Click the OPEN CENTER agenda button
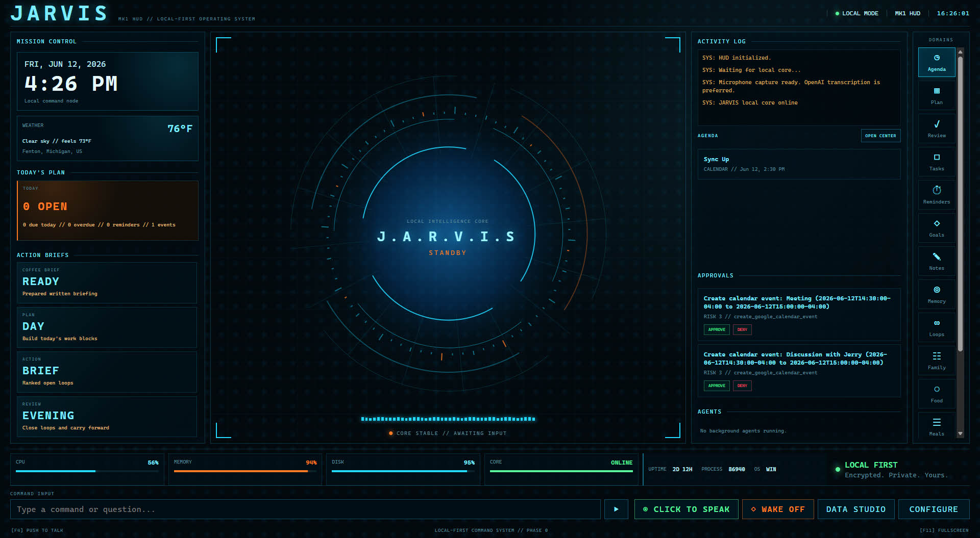Image resolution: width=980 pixels, height=538 pixels. tap(880, 136)
